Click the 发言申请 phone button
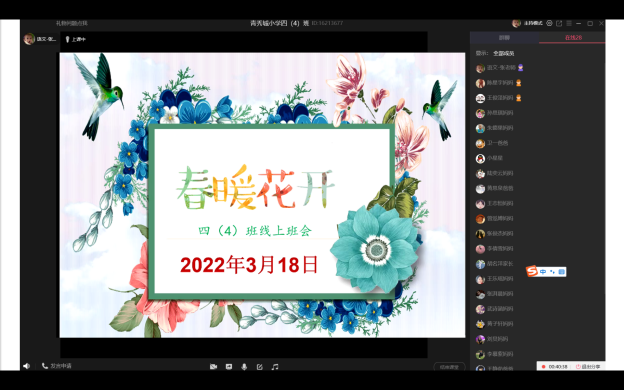 57,366
